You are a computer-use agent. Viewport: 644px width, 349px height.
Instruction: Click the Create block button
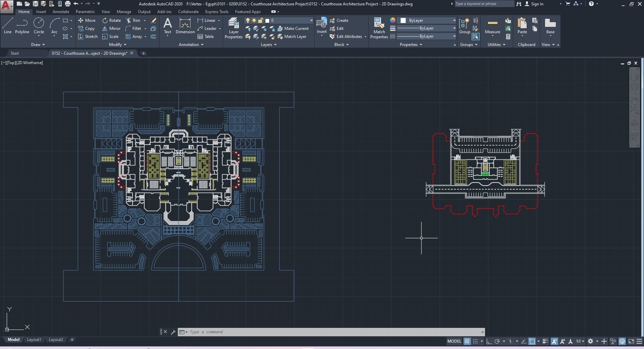coord(339,20)
